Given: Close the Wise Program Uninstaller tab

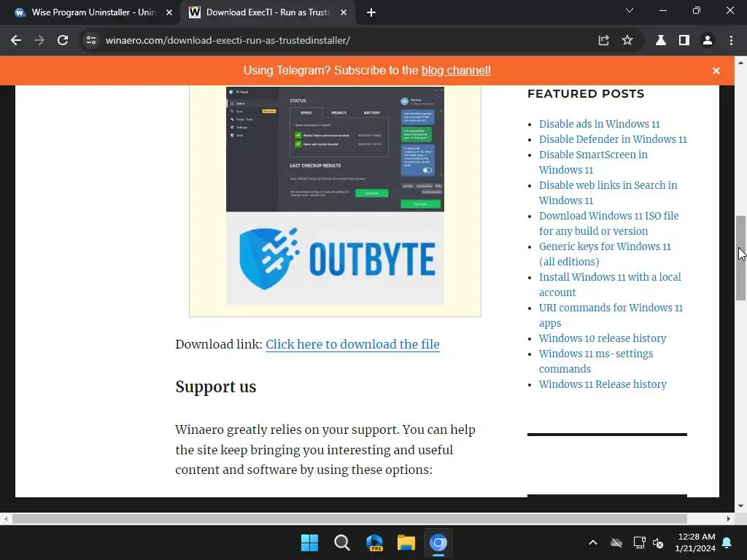Looking at the screenshot, I should 169,13.
